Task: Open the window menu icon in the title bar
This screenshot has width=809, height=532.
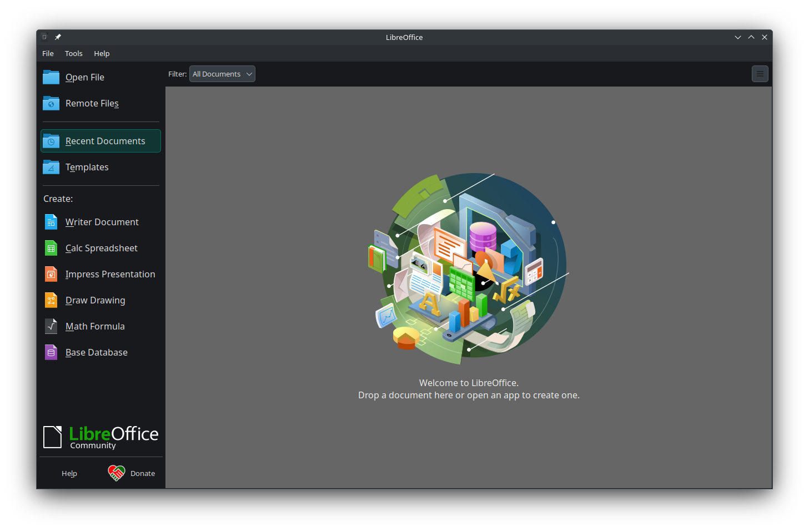Action: coord(44,37)
